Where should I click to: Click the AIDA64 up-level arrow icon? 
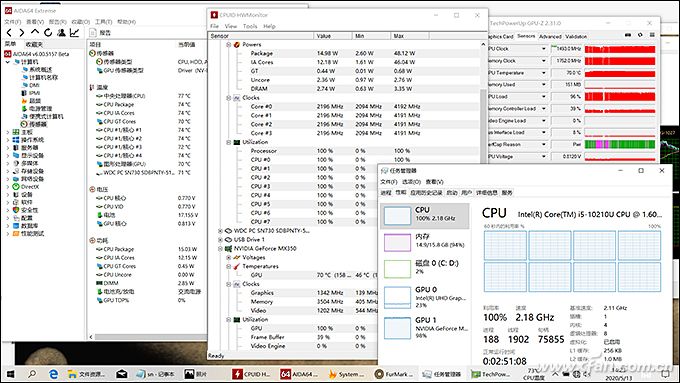point(35,32)
